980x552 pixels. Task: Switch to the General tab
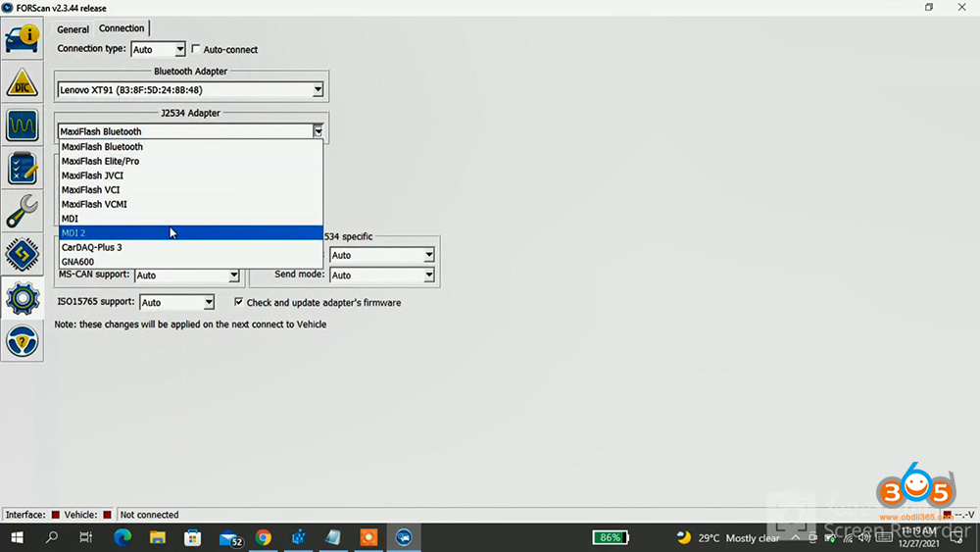[73, 29]
